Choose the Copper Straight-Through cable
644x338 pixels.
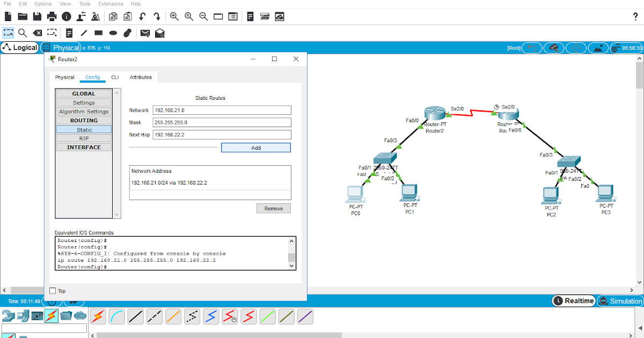(x=135, y=317)
